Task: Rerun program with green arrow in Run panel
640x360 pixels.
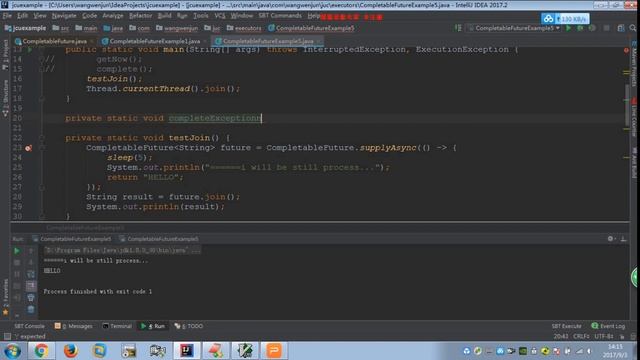Action: coord(17,251)
